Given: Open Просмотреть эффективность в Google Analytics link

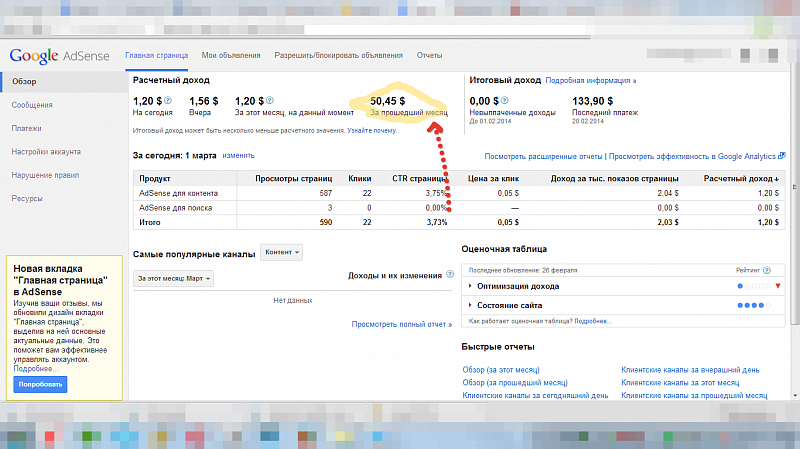Looking at the screenshot, I should point(692,156).
